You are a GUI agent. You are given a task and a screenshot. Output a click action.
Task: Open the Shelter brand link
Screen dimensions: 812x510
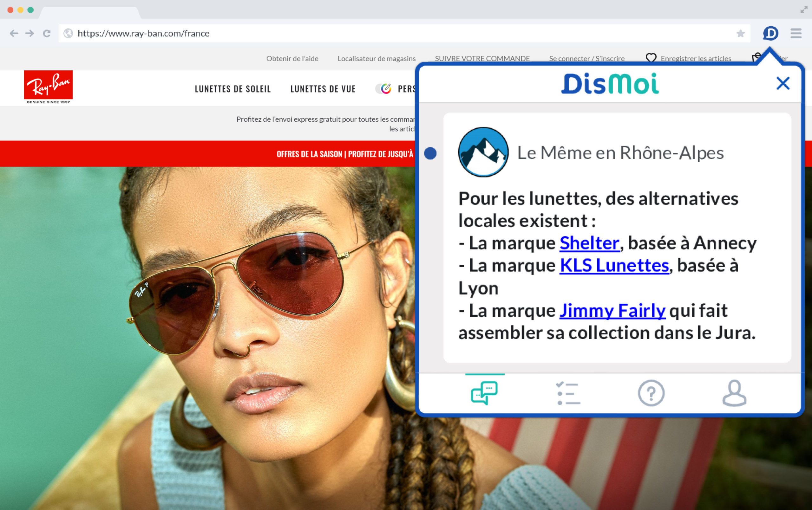pos(589,243)
